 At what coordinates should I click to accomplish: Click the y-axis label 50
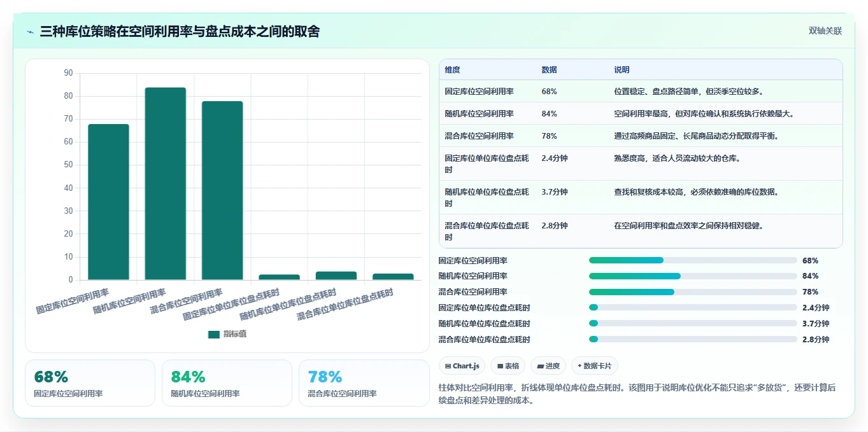(x=69, y=165)
